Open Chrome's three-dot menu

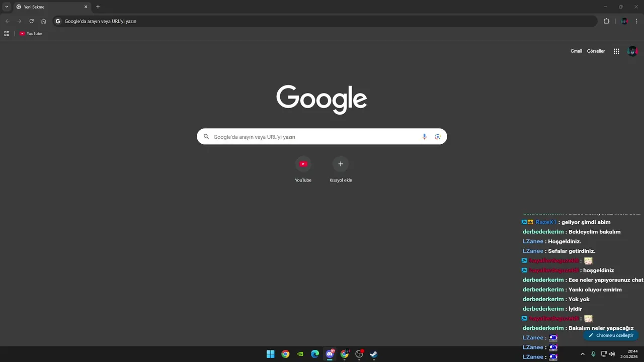[636, 21]
